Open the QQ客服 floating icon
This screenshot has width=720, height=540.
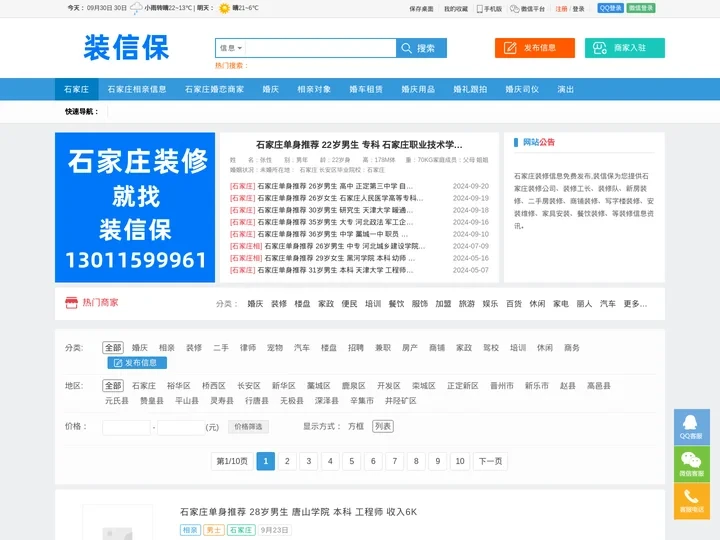click(x=692, y=427)
